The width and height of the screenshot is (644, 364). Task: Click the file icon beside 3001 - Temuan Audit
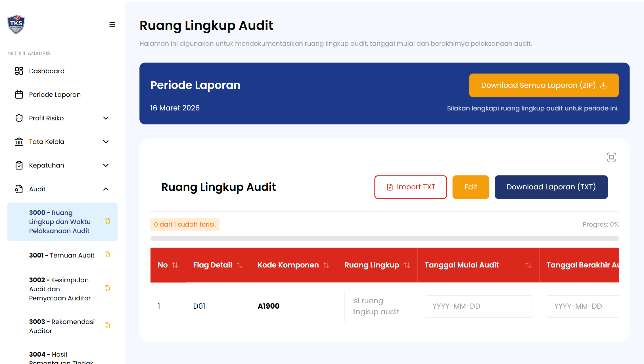[x=107, y=255]
